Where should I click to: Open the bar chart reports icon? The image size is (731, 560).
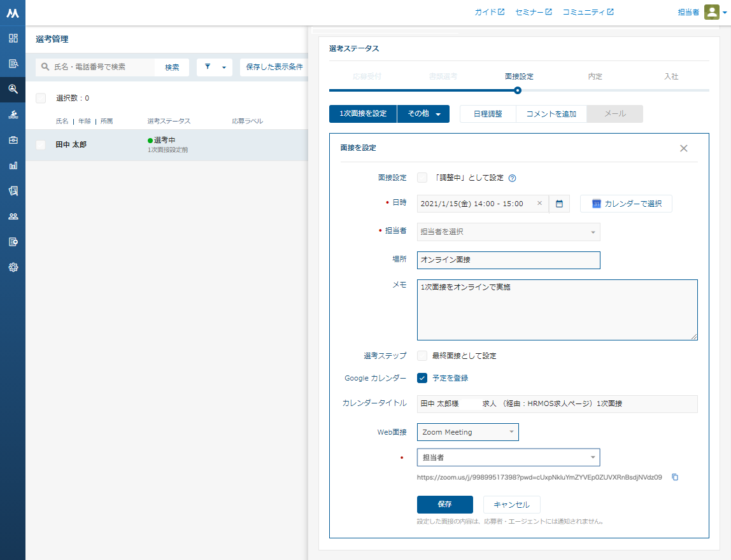coord(13,165)
